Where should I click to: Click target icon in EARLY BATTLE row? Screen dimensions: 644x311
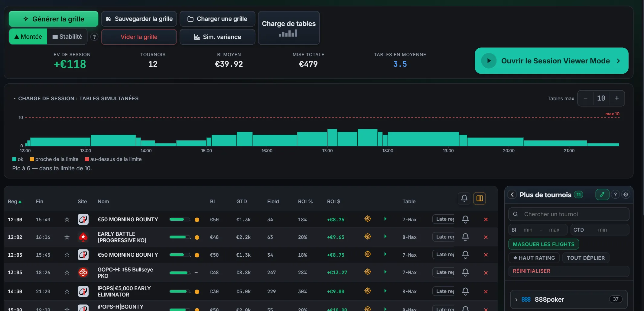[x=368, y=236]
